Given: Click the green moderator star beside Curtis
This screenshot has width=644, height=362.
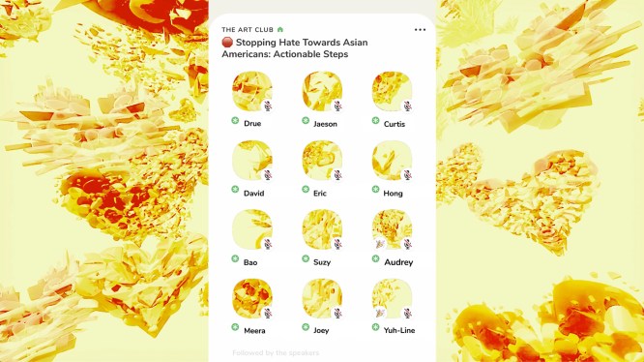Looking at the screenshot, I should pos(375,120).
